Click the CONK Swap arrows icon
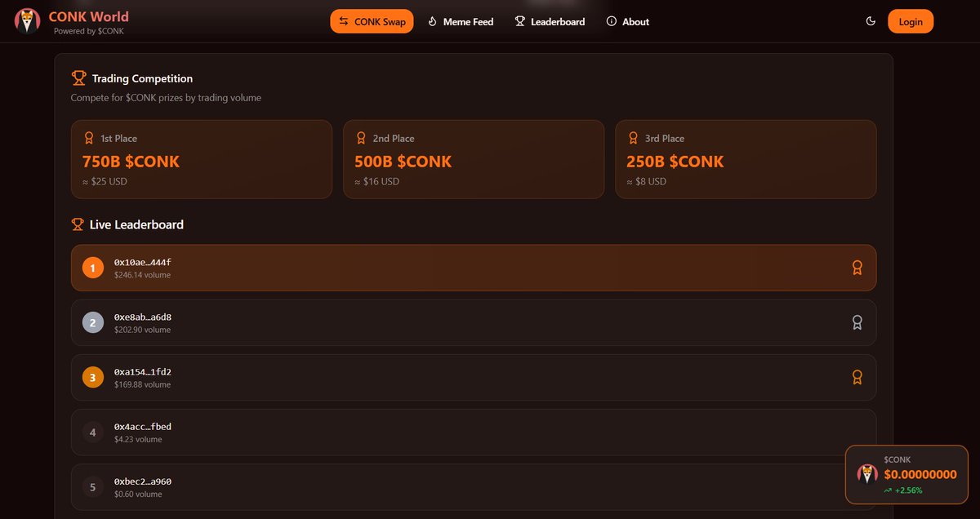The width and height of the screenshot is (980, 519). coord(344,21)
